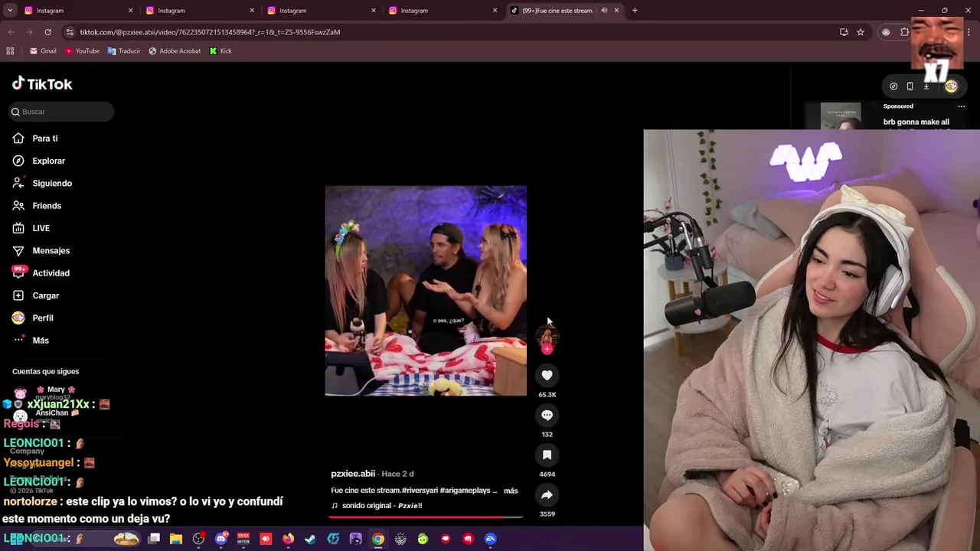
Task: Focus the Buscar search field
Action: point(61,112)
